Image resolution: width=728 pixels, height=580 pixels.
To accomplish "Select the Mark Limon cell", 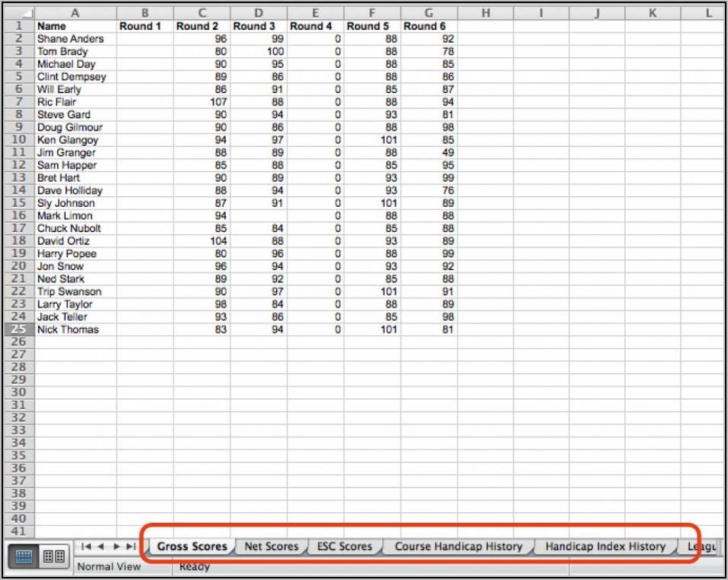I will point(76,215).
